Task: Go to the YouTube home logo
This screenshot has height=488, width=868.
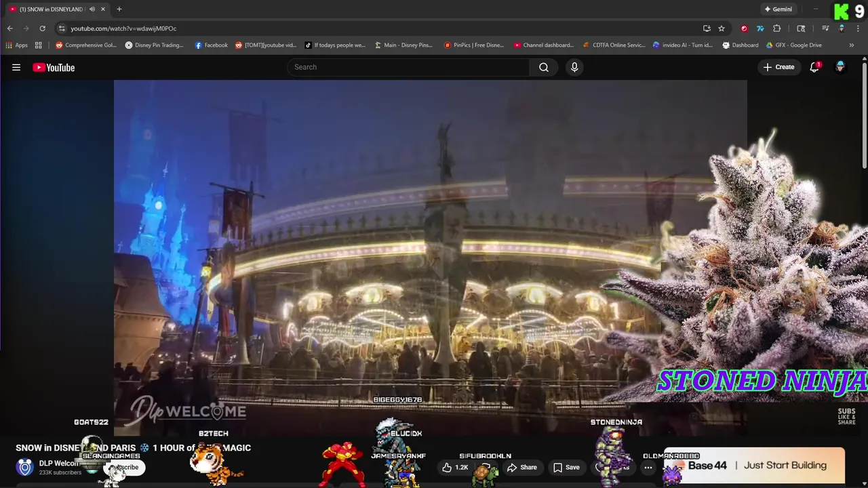Action: click(54, 67)
